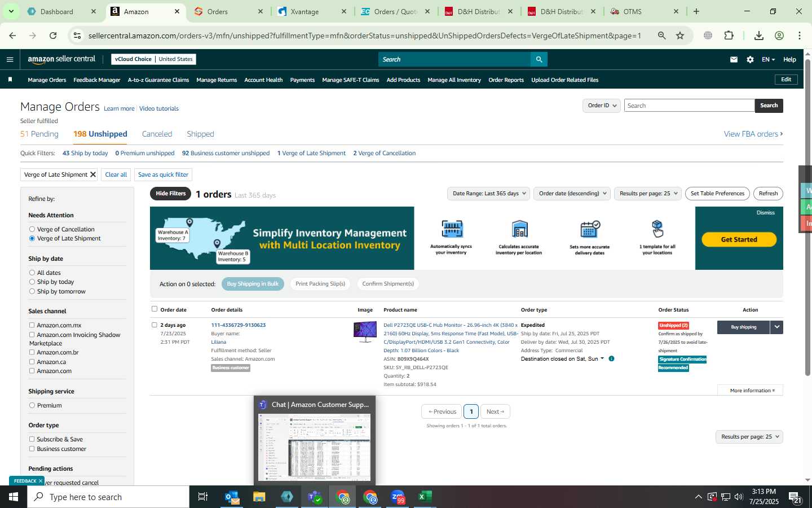This screenshot has height=508, width=812.
Task: Go back with the browser back arrow
Action: (x=12, y=36)
